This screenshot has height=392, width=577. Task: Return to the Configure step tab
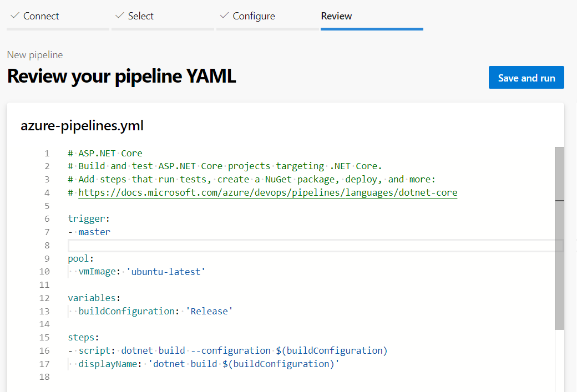(254, 17)
